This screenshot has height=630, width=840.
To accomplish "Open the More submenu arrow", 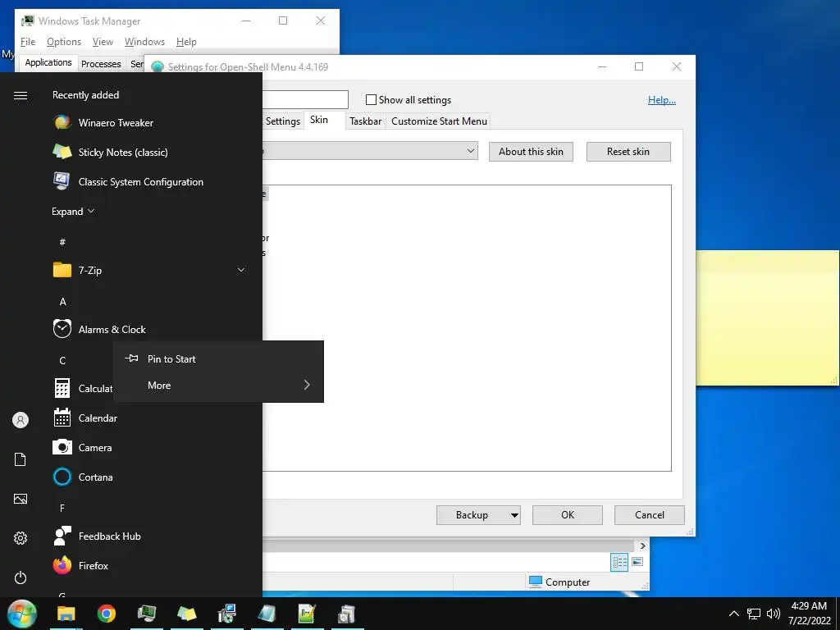I will pos(307,385).
